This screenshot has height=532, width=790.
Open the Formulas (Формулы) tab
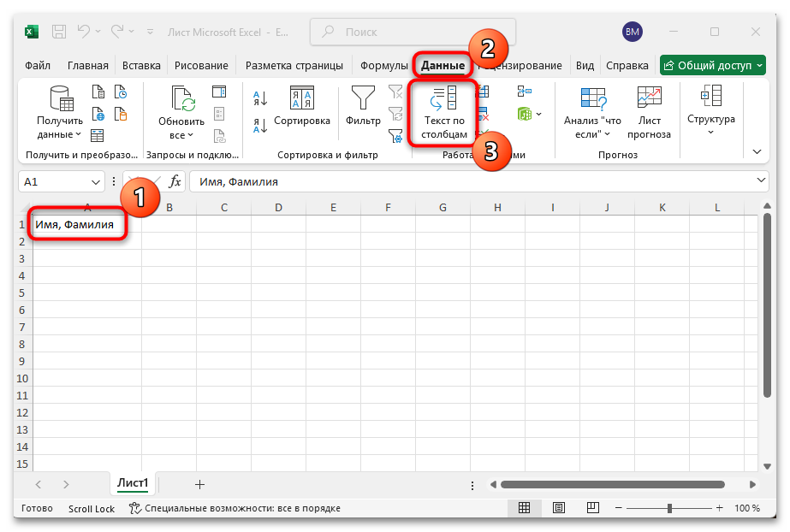[x=383, y=66]
